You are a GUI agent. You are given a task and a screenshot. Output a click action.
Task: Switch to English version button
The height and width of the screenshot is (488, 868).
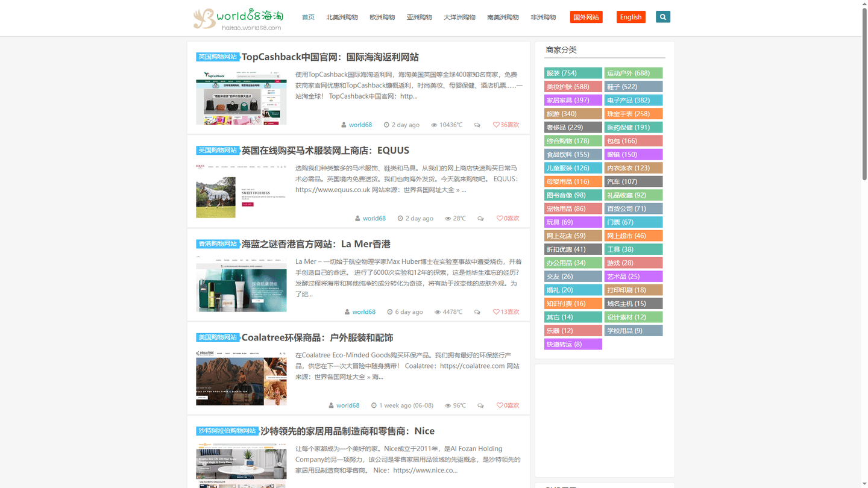[x=631, y=17]
